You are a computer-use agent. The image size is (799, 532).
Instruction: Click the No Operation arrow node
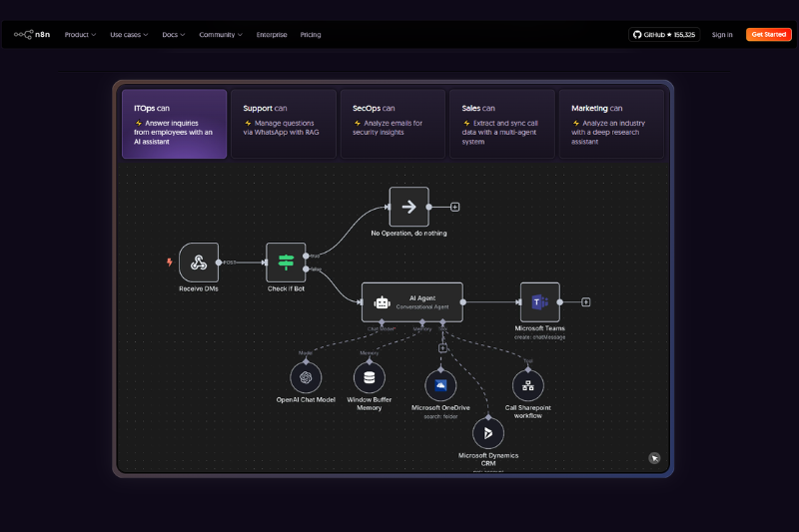point(408,207)
